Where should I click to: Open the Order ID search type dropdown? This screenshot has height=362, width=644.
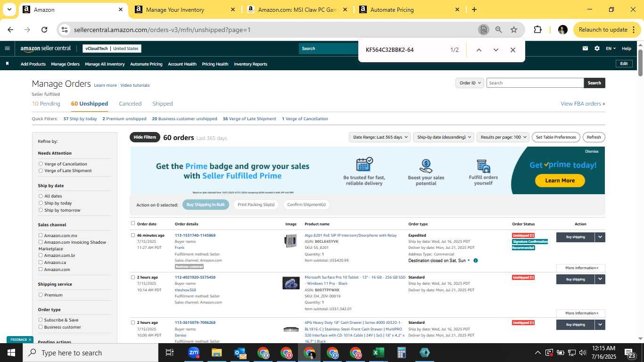[470, 83]
